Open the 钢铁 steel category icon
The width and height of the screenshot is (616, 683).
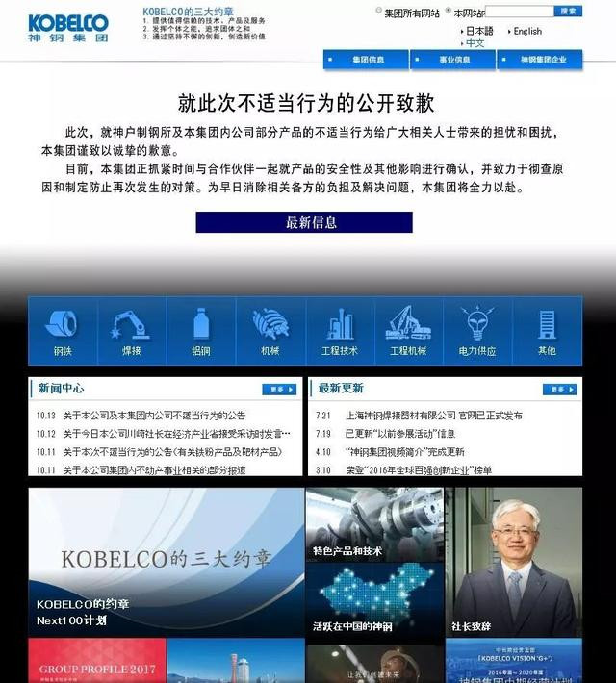point(63,330)
